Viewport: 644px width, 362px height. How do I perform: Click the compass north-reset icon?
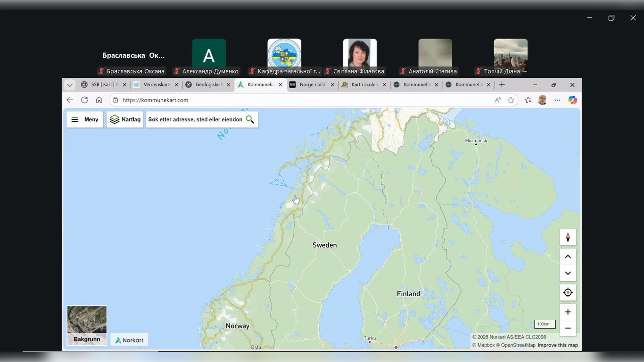coord(568,237)
